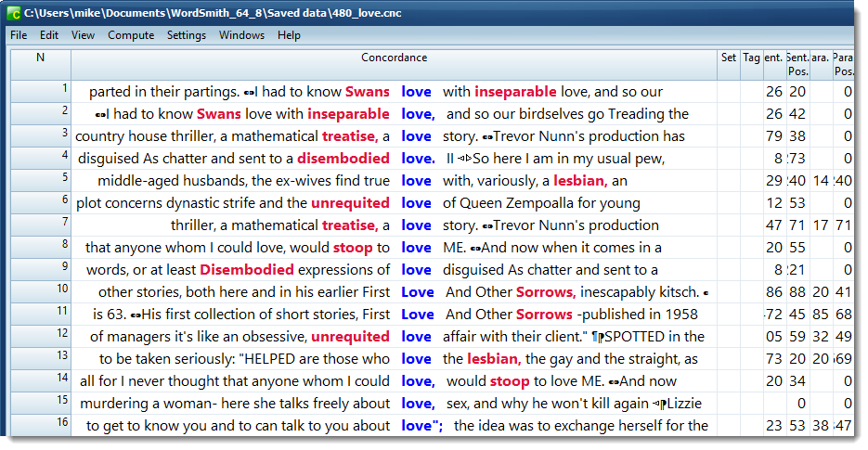868x450 pixels.
Task: Click line 'that anyone whom I could love, would stoop'
Action: pos(395,247)
